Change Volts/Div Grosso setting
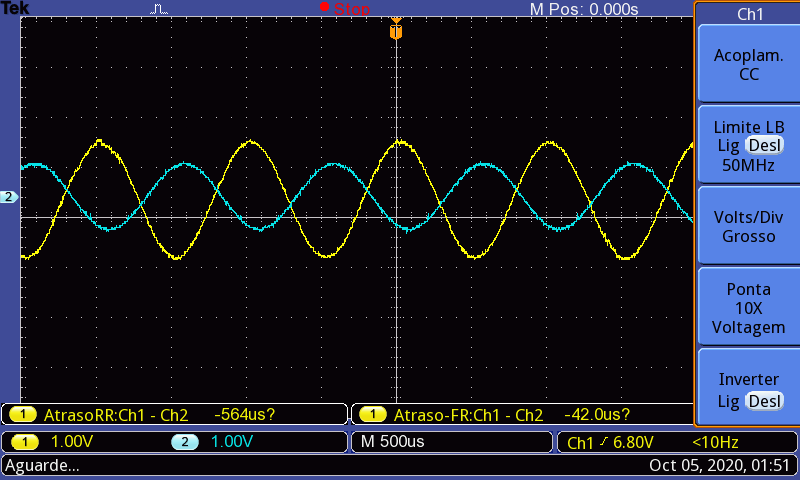 [748, 226]
